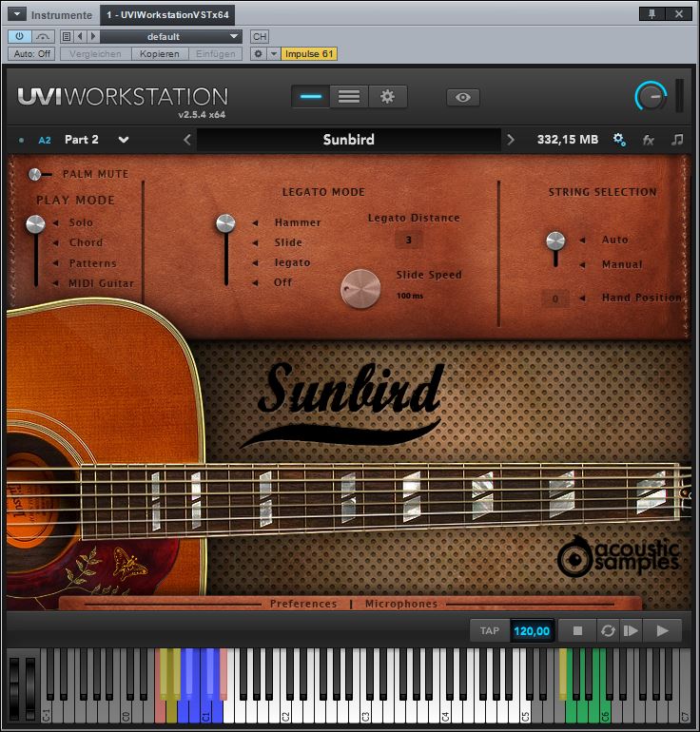Open the host gear settings icon

click(x=259, y=53)
